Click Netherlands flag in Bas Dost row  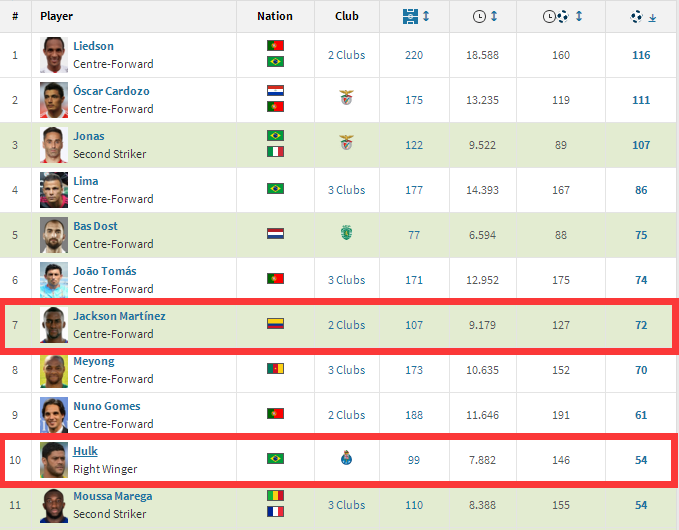coord(275,234)
